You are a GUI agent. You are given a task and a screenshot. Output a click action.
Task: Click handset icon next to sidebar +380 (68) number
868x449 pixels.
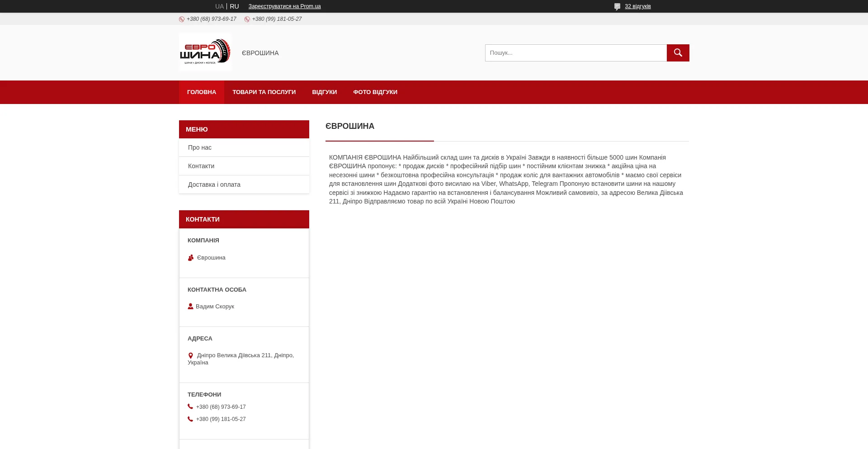pos(190,407)
